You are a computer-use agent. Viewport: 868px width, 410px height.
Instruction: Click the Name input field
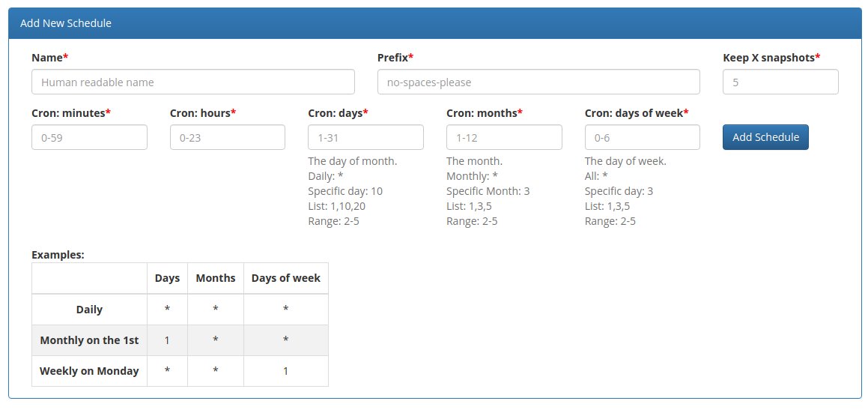click(192, 82)
